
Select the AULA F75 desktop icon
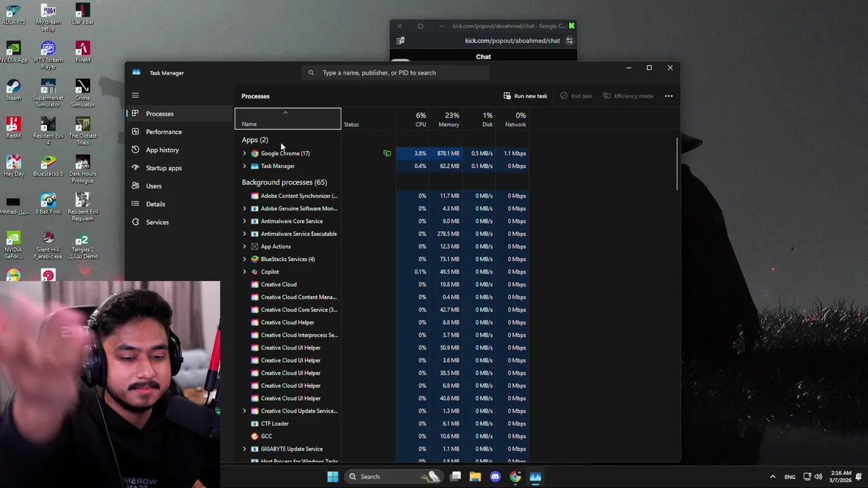(x=13, y=14)
